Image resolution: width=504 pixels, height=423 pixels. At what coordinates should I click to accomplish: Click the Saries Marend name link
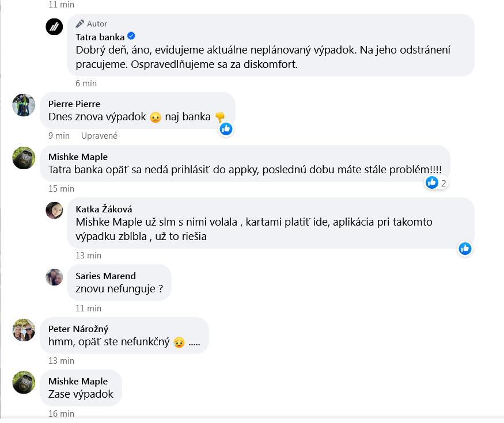coord(105,276)
